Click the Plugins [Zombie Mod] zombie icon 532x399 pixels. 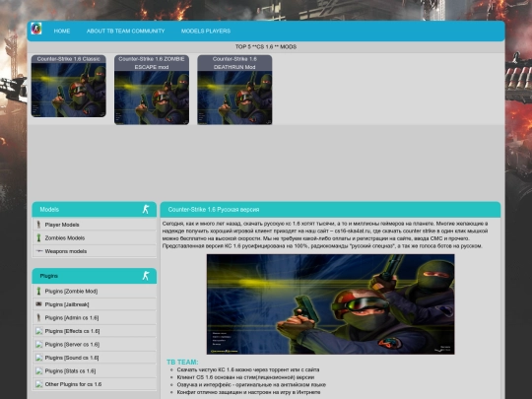tap(38, 291)
